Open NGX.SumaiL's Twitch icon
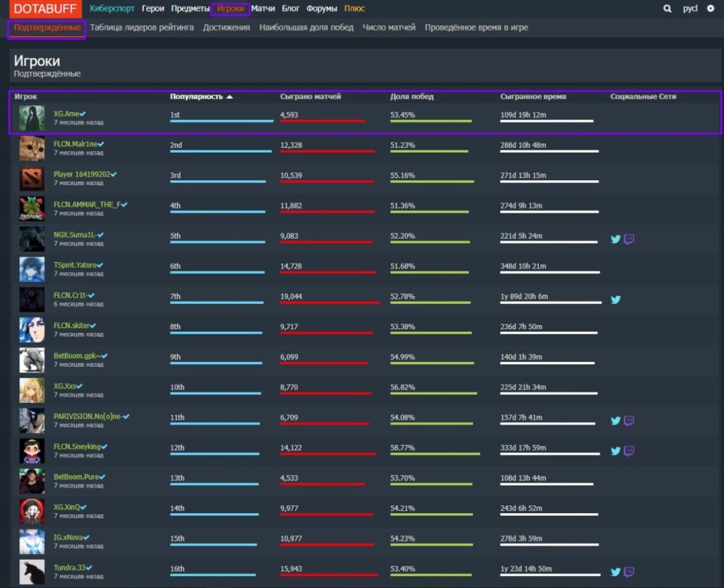724x588 pixels. (x=629, y=239)
